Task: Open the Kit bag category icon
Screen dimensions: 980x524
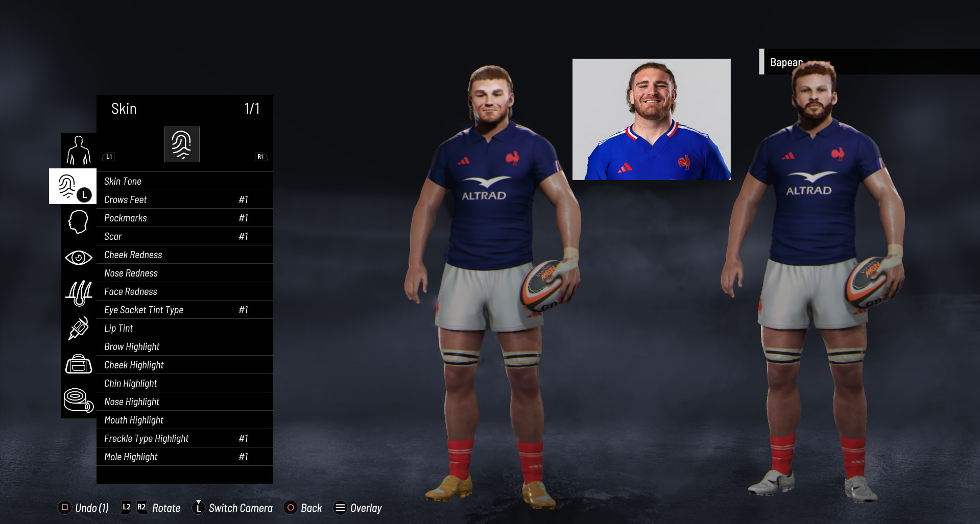Action: [78, 365]
